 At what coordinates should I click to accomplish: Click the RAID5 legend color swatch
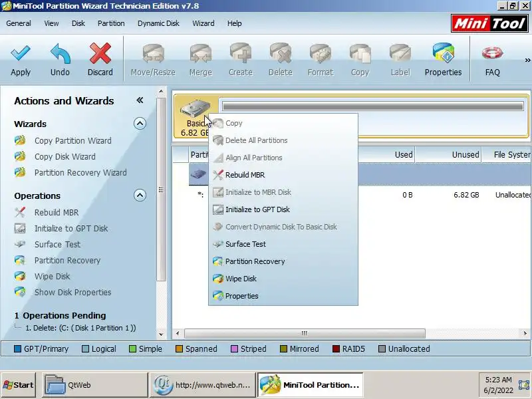pyautogui.click(x=336, y=348)
